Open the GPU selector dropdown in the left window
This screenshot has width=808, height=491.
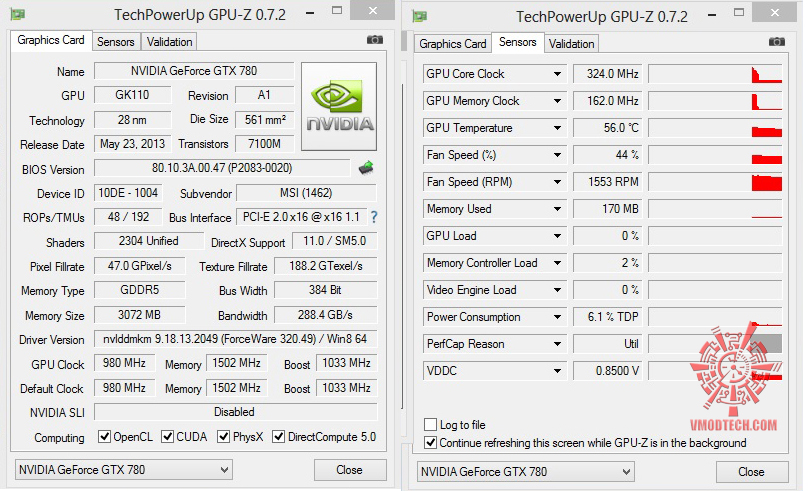[124, 470]
